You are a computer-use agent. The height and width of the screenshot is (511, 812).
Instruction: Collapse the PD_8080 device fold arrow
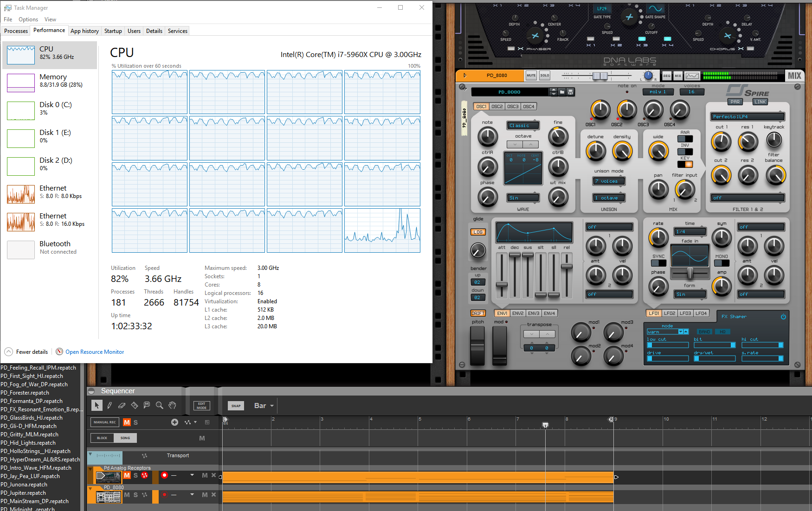pos(464,75)
